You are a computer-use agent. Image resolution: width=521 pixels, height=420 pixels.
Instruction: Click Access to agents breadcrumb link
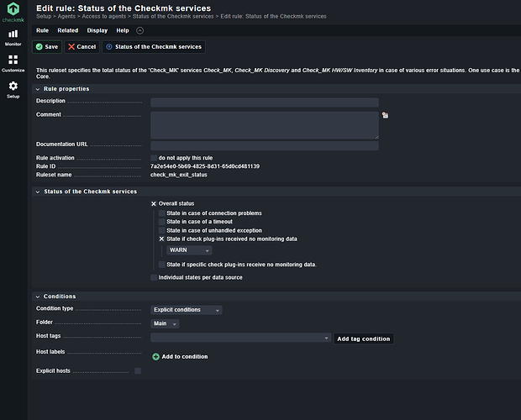point(104,16)
